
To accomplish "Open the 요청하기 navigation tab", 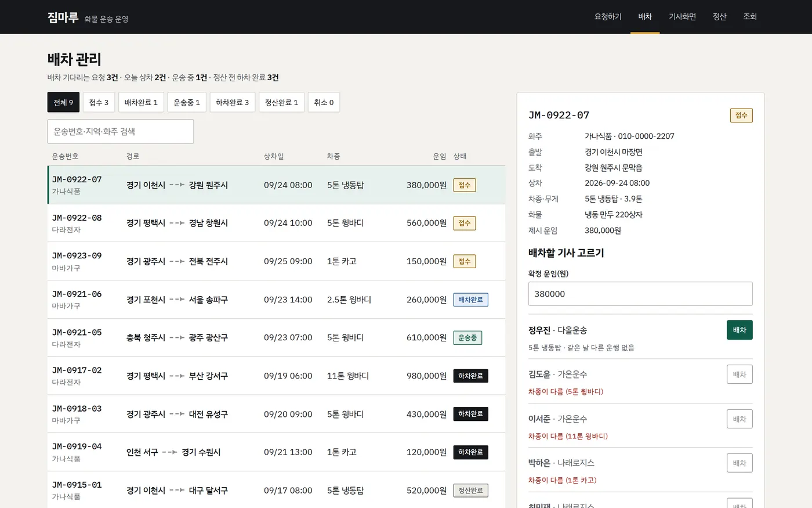I will click(607, 16).
